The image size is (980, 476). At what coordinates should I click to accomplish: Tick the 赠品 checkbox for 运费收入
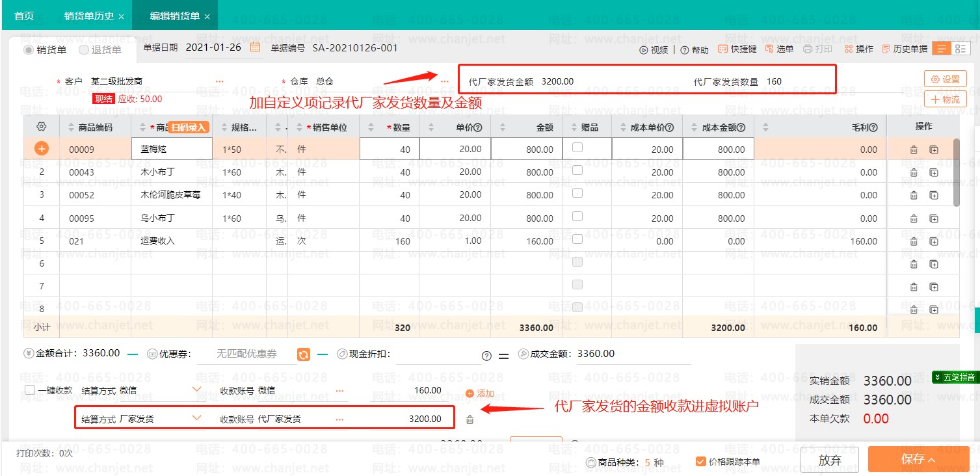click(x=577, y=239)
